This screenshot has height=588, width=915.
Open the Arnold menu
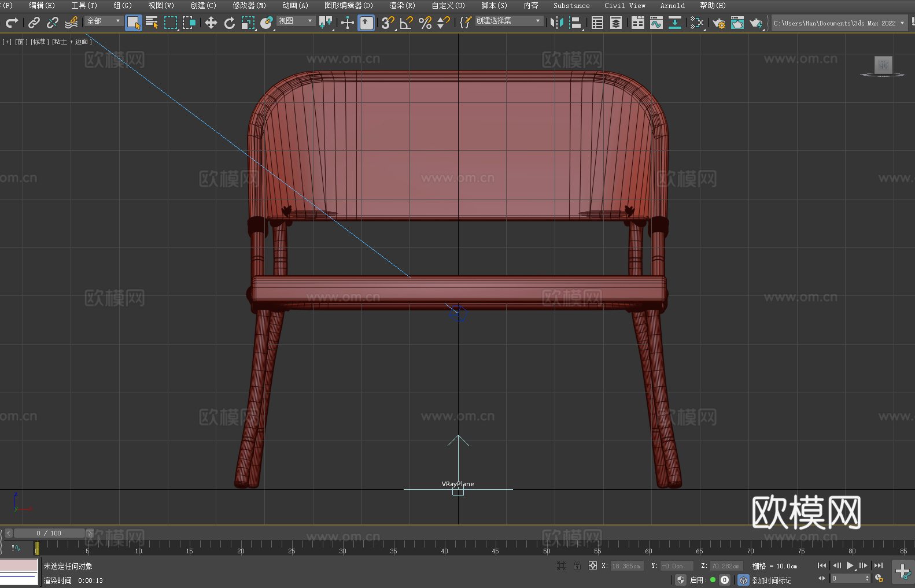(673, 5)
